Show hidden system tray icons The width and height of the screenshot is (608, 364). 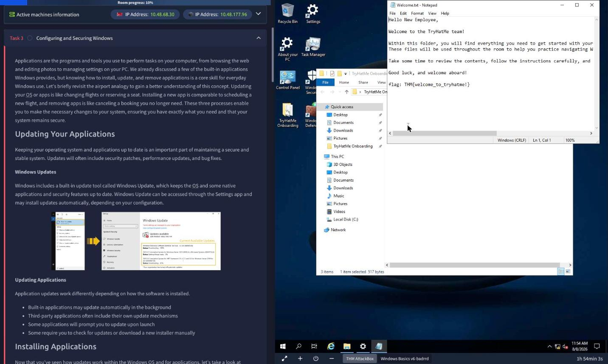(x=549, y=346)
